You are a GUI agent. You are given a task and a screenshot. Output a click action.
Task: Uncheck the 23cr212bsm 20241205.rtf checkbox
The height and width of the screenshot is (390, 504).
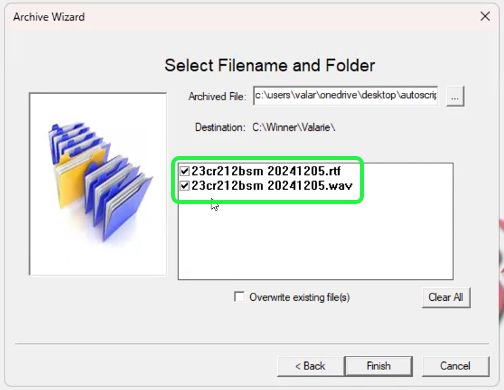185,171
